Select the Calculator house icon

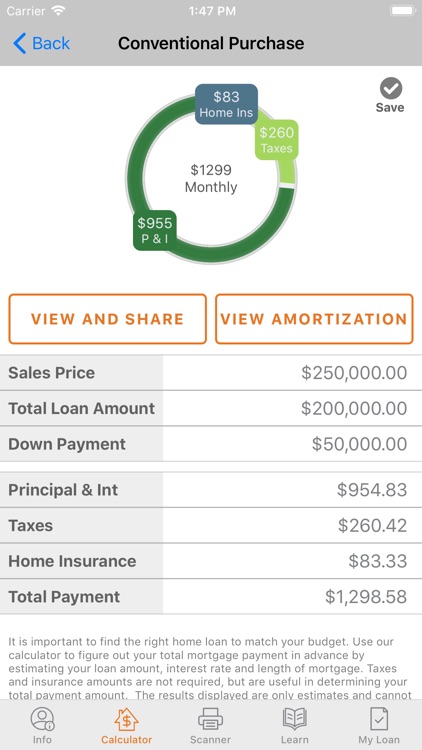coord(126,719)
